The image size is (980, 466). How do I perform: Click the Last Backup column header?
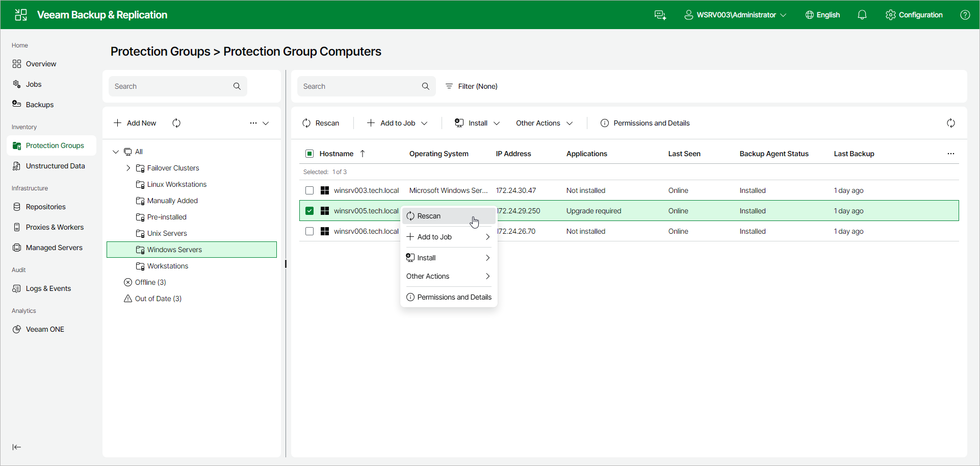pyautogui.click(x=854, y=154)
